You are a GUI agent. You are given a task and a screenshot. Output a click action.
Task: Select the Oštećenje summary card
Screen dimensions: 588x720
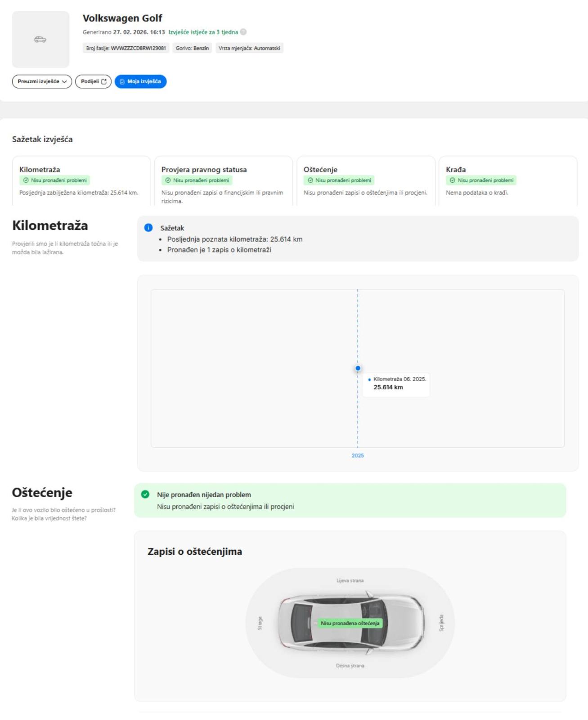click(365, 181)
